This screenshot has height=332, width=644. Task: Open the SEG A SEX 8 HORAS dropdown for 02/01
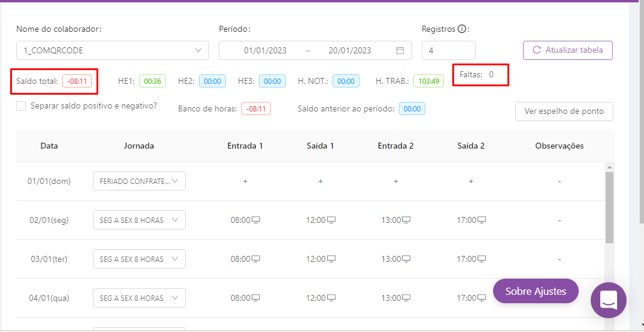139,220
